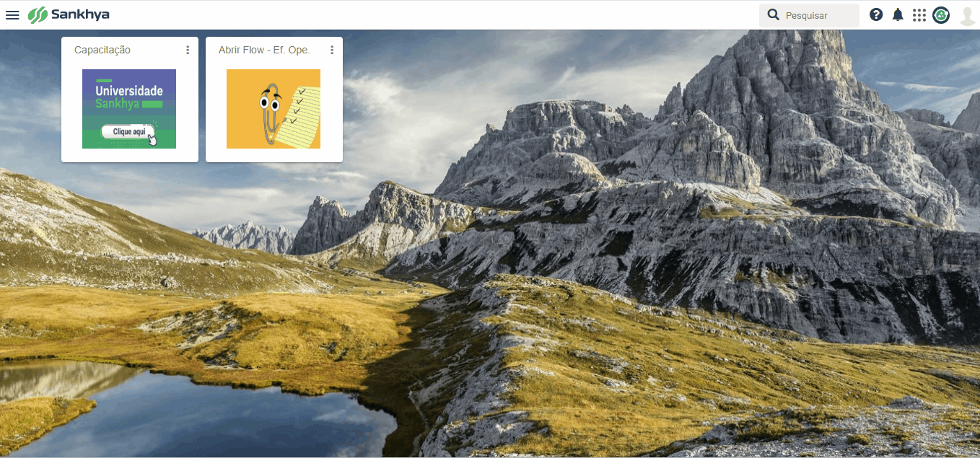Click the 'Universidade' text in the banner
980x458 pixels.
129,91
